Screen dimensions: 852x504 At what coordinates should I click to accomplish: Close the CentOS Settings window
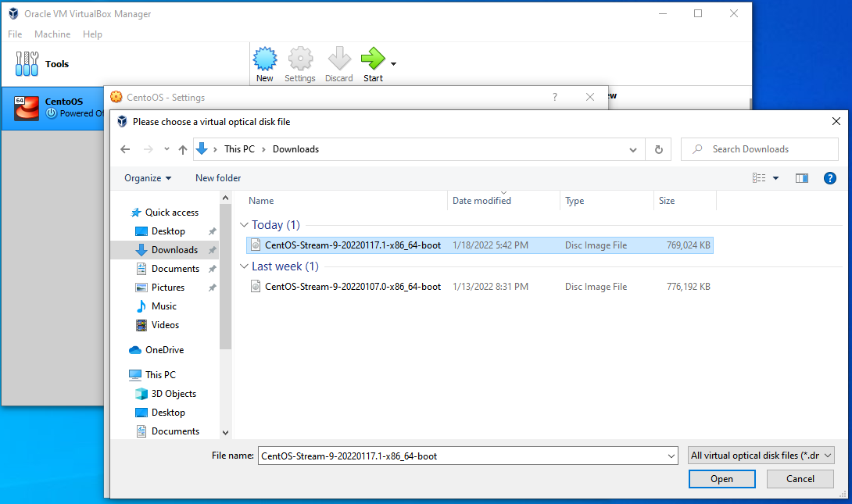pos(590,97)
